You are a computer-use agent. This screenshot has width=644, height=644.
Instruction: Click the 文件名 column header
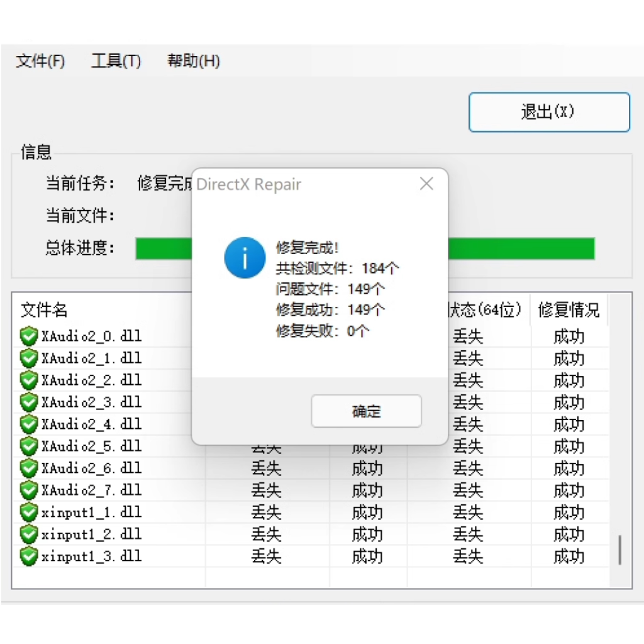pos(44,309)
